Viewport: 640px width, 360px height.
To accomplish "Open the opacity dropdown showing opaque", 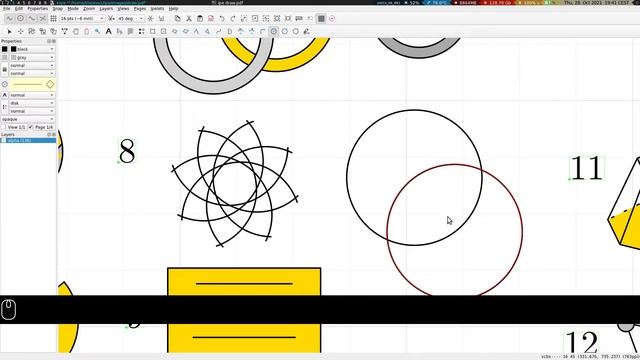I will click(x=28, y=119).
